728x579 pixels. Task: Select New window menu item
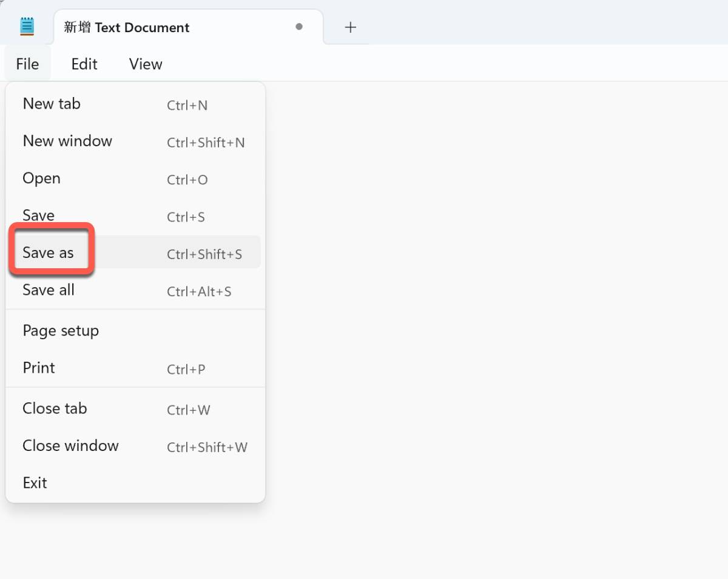coord(67,141)
